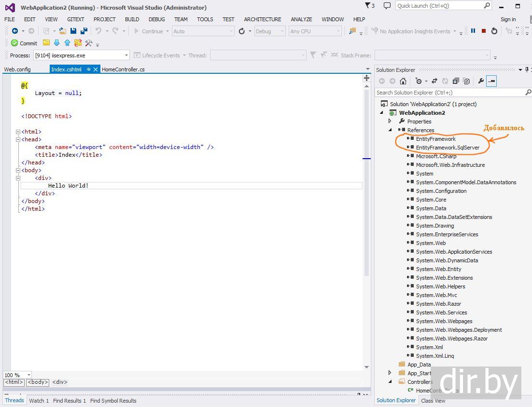Click the Git Commit toolbar button

point(24,43)
